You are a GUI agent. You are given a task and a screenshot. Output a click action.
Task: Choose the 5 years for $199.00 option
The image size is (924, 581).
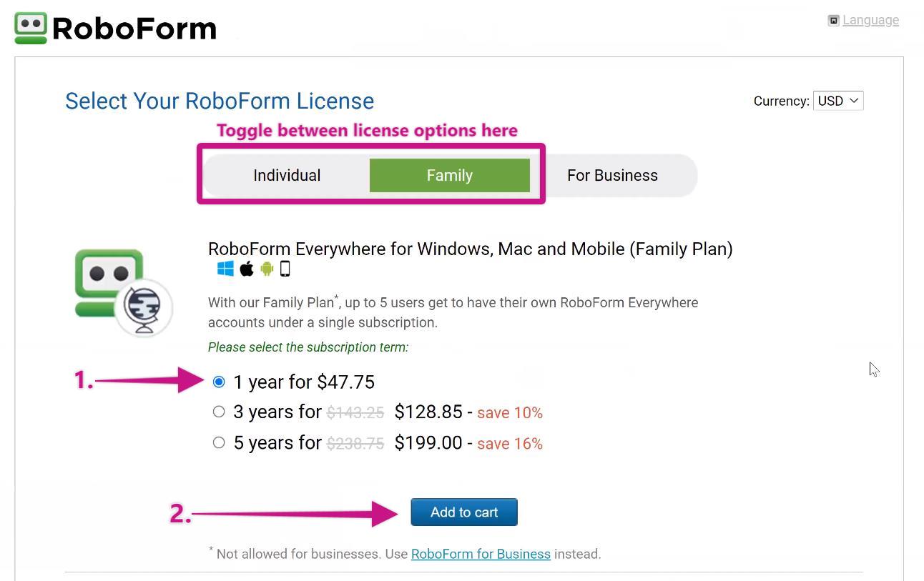tap(219, 442)
